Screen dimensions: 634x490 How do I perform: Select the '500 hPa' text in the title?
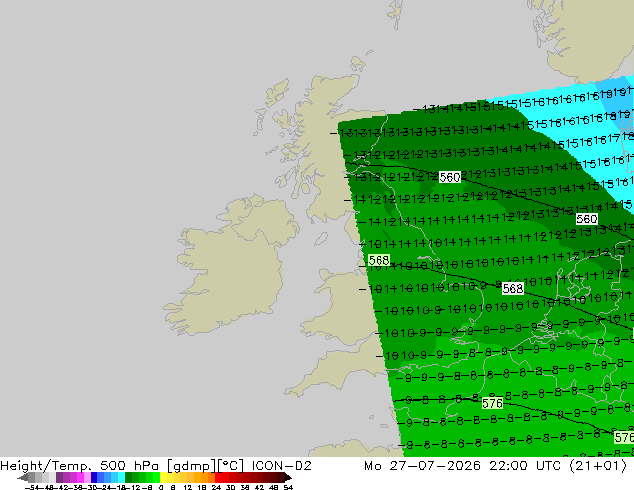tap(129, 466)
